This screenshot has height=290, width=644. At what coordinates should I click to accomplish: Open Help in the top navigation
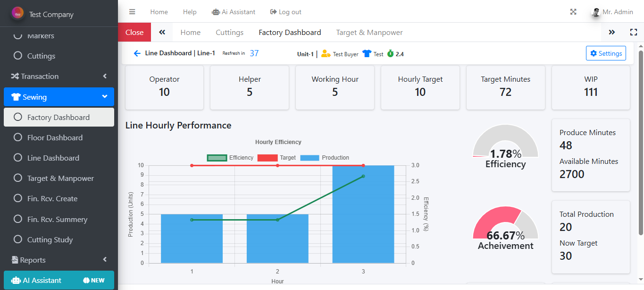point(190,12)
